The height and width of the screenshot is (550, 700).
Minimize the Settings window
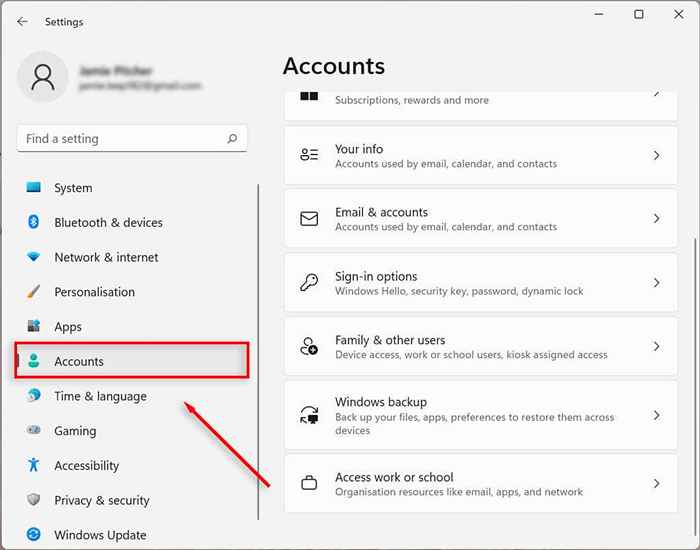tap(599, 14)
